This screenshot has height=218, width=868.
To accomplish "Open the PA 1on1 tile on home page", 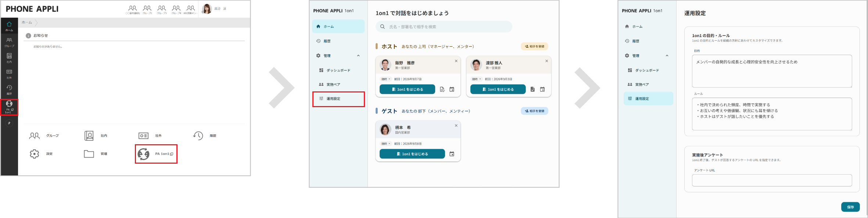I will (156, 154).
